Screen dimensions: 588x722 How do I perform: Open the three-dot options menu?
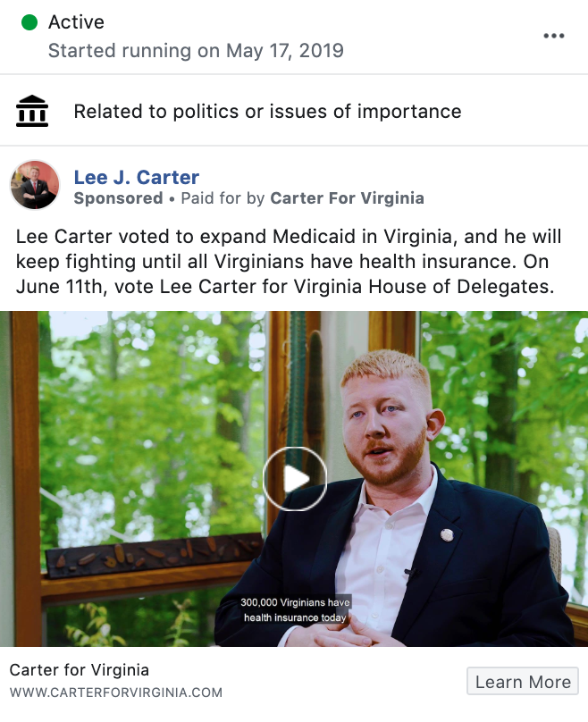(x=553, y=36)
